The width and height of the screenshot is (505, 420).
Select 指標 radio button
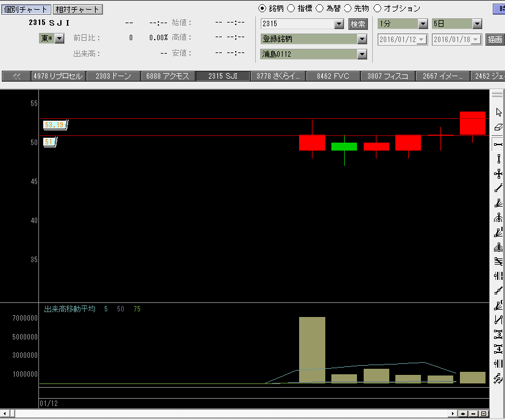point(291,9)
